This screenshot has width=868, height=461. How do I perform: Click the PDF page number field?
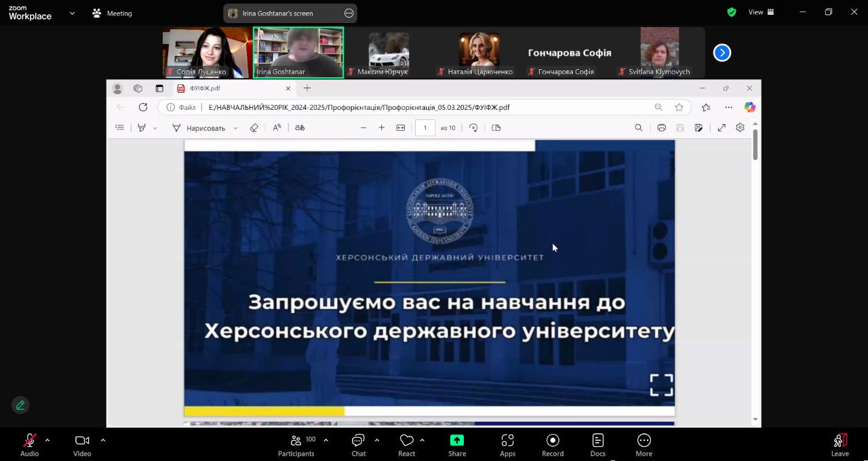click(x=425, y=127)
